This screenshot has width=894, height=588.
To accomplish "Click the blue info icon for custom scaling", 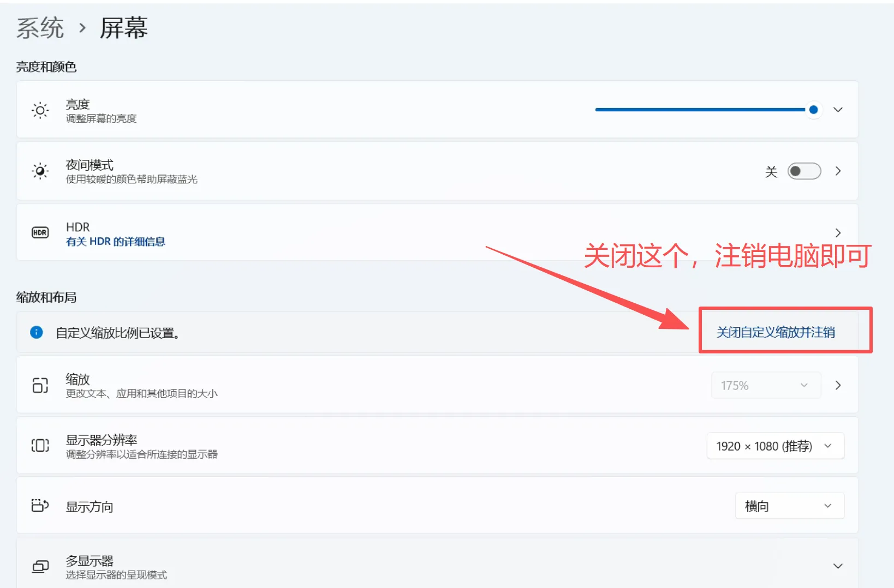I will (x=37, y=332).
